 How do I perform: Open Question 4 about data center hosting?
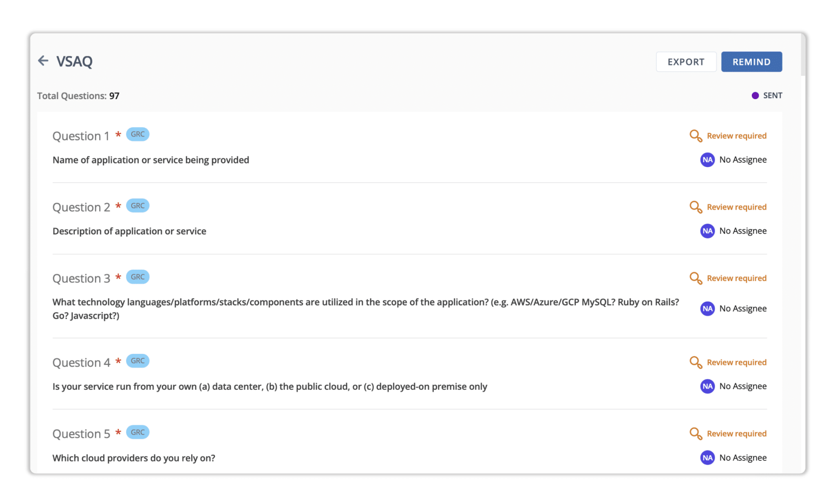click(x=269, y=387)
